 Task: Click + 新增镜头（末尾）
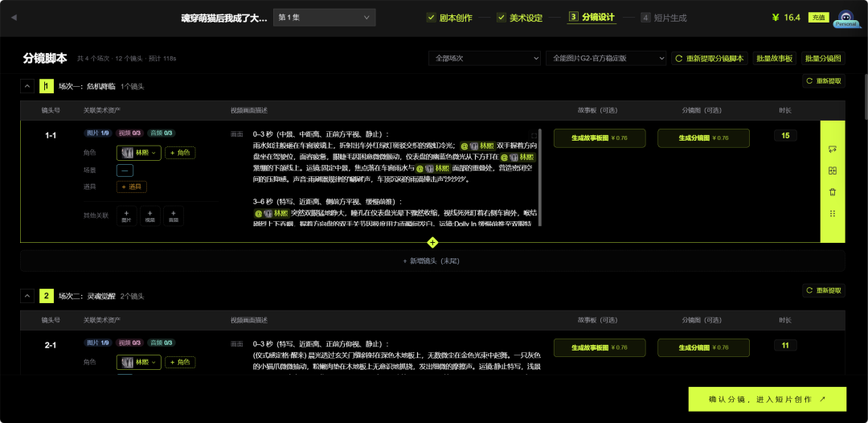click(433, 261)
